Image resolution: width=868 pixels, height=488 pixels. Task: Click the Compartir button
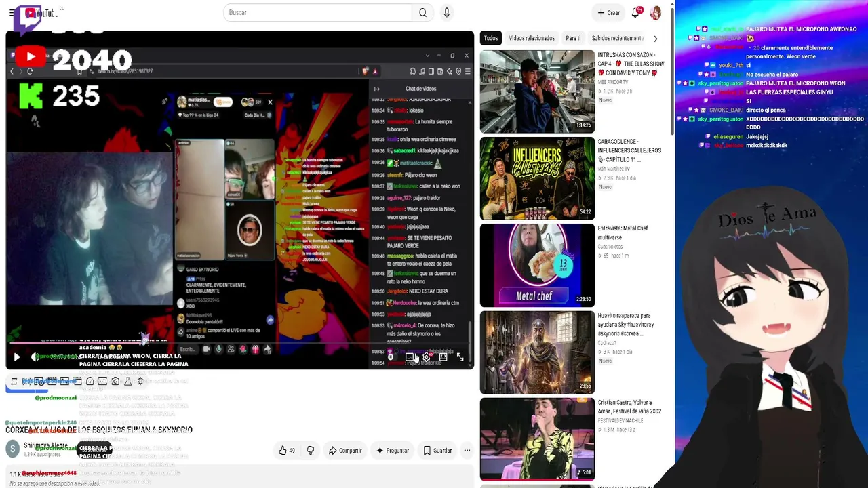(346, 450)
